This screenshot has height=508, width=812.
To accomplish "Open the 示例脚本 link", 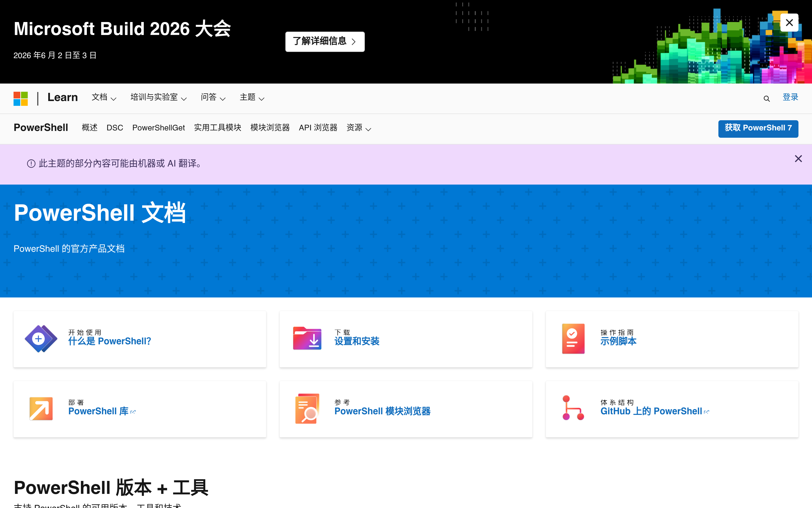I will tap(618, 341).
